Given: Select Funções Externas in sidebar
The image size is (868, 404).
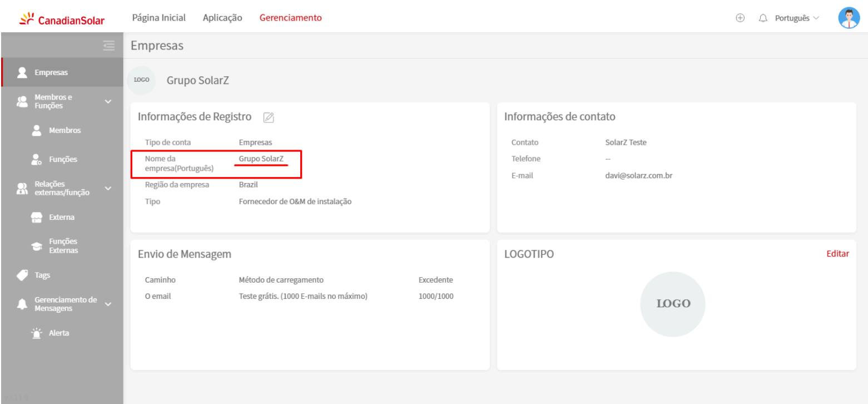Looking at the screenshot, I should click(x=63, y=246).
